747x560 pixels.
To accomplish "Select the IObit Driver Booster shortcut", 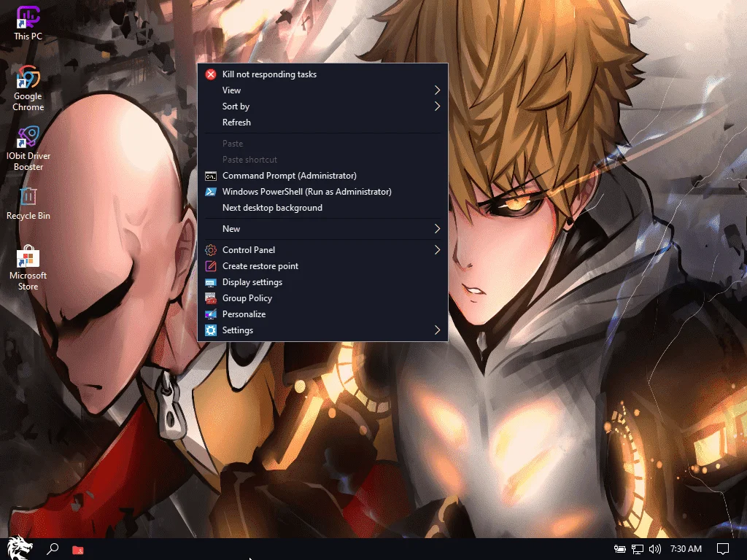I will coord(28,148).
